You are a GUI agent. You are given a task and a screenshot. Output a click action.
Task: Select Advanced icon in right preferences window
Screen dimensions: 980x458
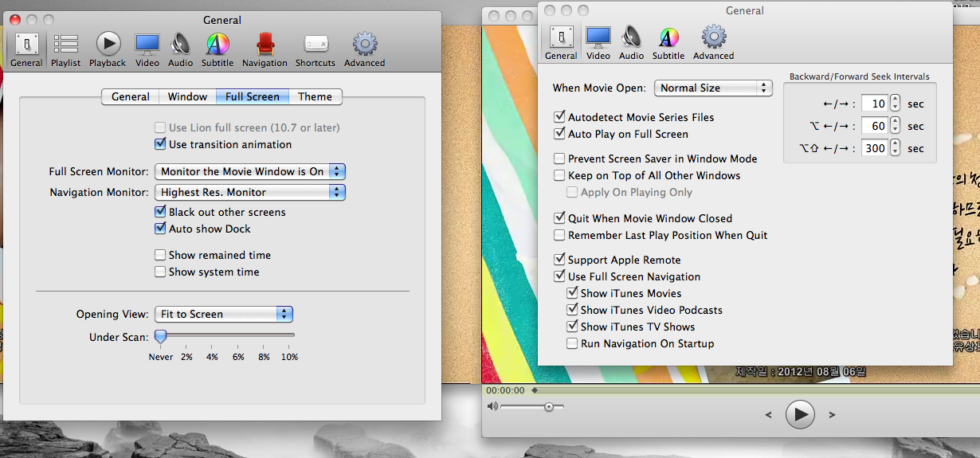713,42
